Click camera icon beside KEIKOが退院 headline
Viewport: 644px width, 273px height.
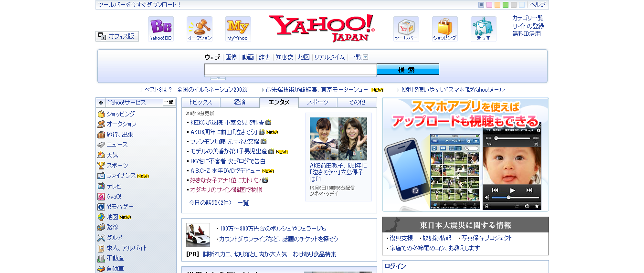point(268,123)
